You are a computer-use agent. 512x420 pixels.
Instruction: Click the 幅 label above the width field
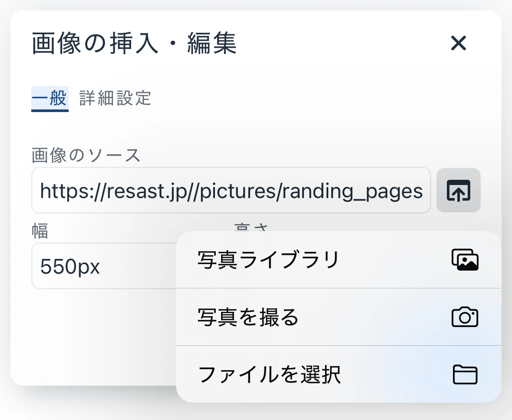pos(40,231)
